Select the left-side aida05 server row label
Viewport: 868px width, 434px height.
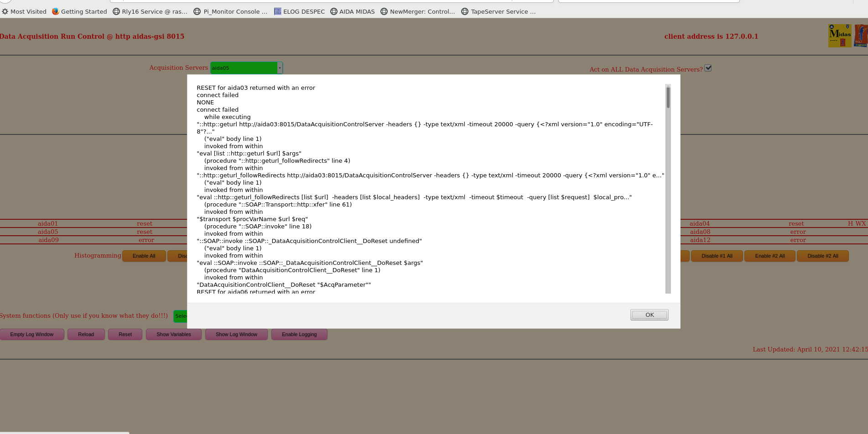coord(48,232)
